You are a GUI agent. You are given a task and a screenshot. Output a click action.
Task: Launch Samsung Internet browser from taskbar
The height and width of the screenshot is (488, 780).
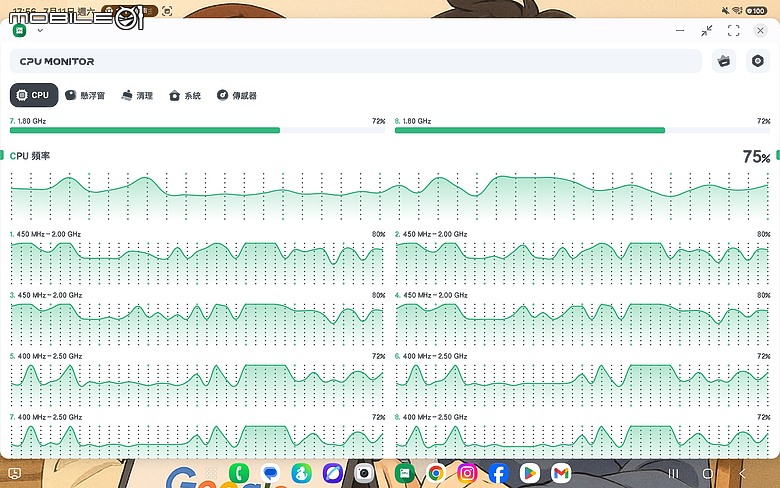point(332,473)
